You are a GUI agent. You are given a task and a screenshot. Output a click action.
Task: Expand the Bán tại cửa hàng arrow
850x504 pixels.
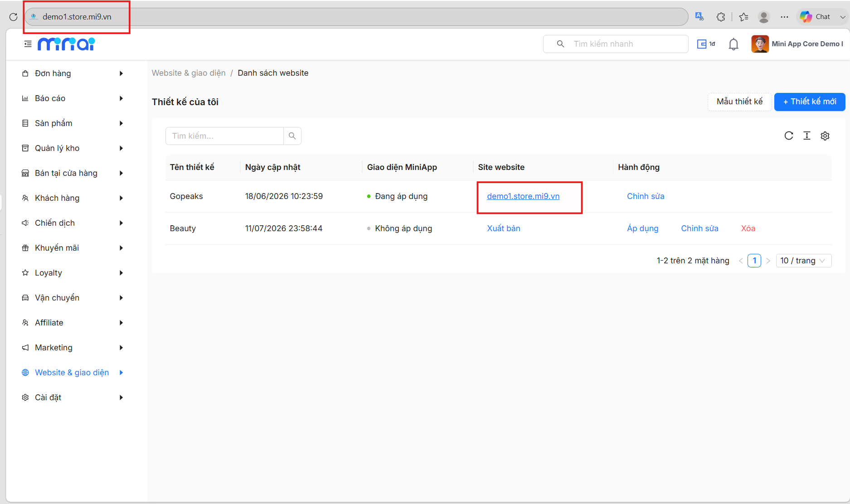121,173
